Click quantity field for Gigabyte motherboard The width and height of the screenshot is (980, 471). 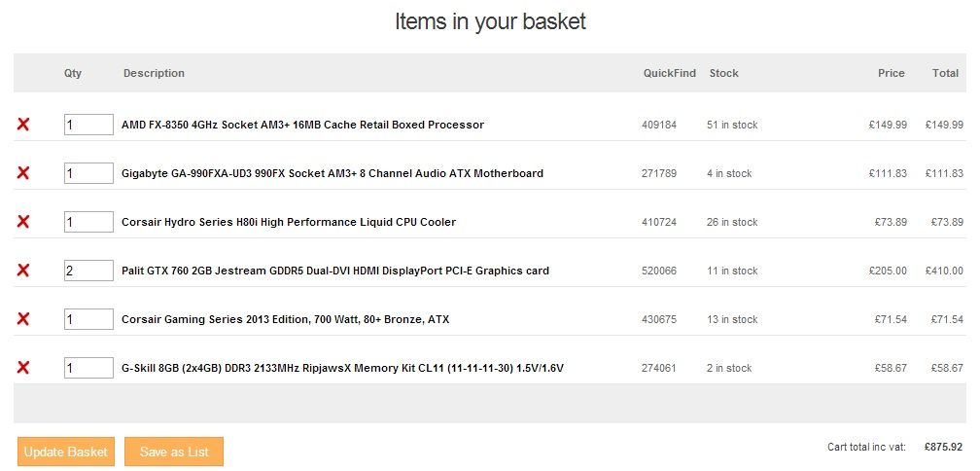88,173
